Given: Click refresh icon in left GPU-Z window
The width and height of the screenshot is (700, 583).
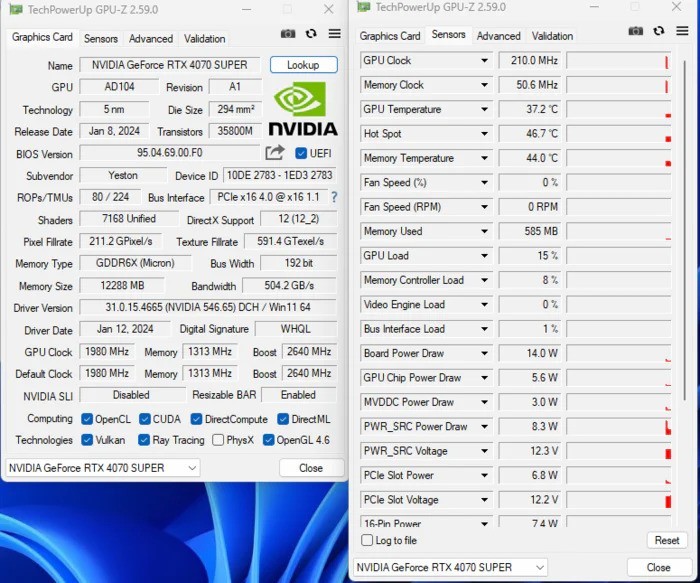Looking at the screenshot, I should pos(311,33).
